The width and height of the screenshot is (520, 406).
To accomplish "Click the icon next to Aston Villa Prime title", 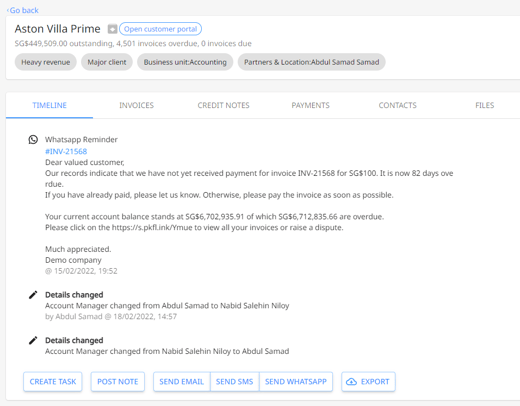I will click(x=112, y=29).
